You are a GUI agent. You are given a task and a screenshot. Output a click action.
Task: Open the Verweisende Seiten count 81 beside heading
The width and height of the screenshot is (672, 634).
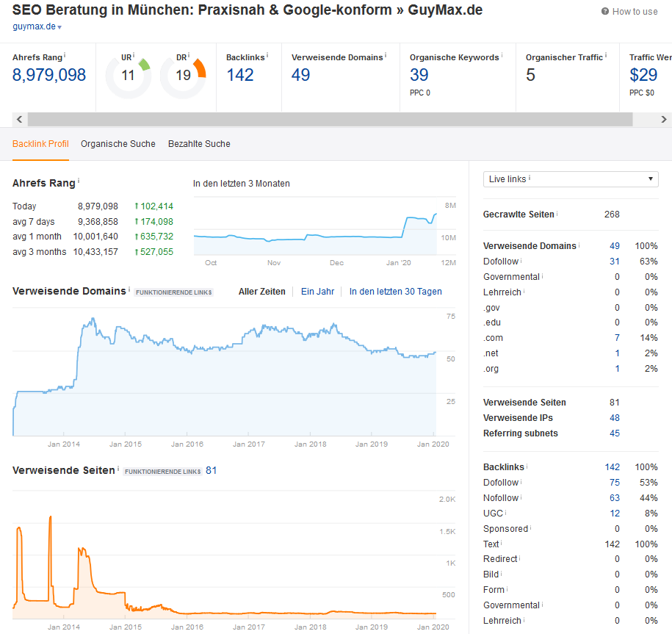pos(212,471)
